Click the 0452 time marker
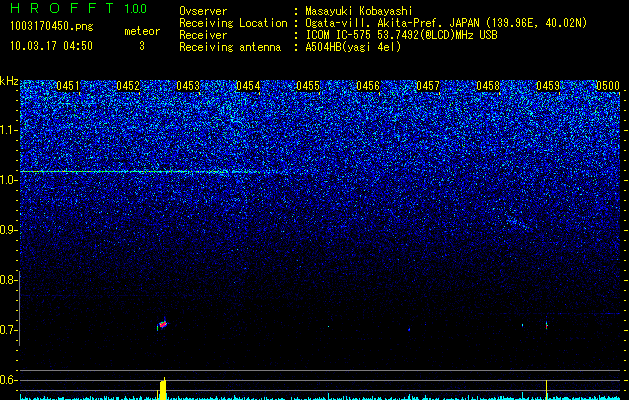629x400 pixels. [128, 86]
